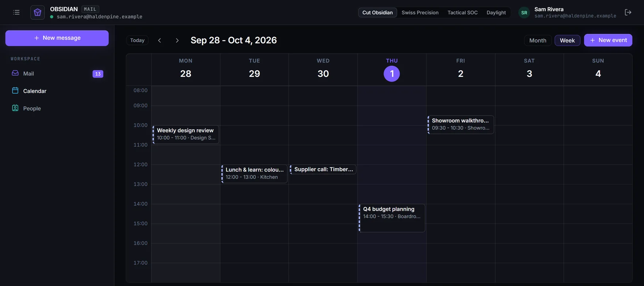Open the Showroom walkthrough event
This screenshot has width=644, height=286.
coord(461,125)
